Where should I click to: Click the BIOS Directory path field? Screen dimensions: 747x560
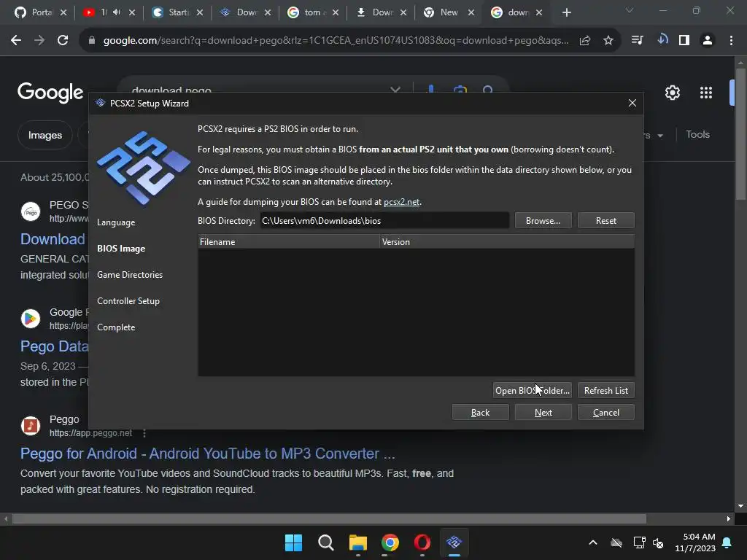[384, 220]
